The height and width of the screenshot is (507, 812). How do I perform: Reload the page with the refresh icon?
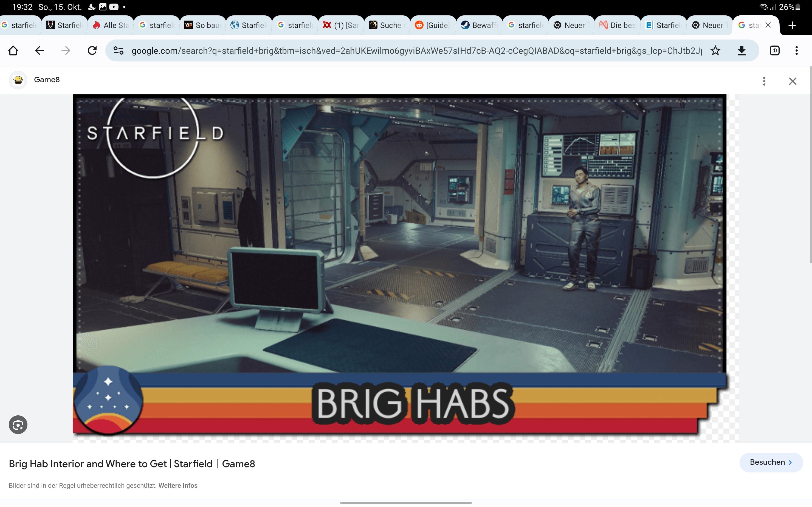point(92,51)
